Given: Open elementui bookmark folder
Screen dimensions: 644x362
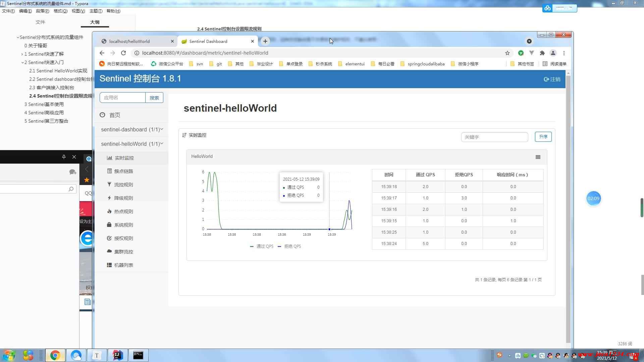Looking at the screenshot, I should pos(351,64).
